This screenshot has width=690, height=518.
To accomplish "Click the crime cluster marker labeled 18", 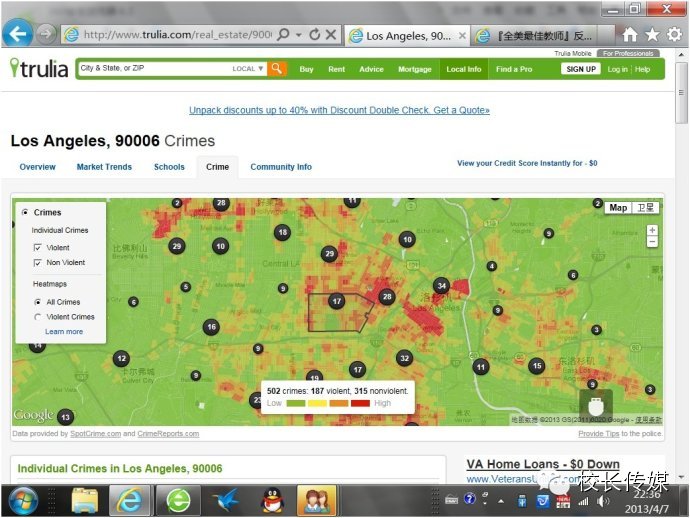I will point(282,232).
